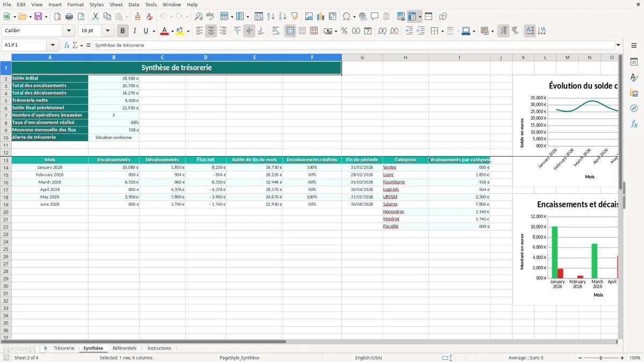Expand Name Box dropdown
The height and width of the screenshot is (362, 644).
click(53, 45)
